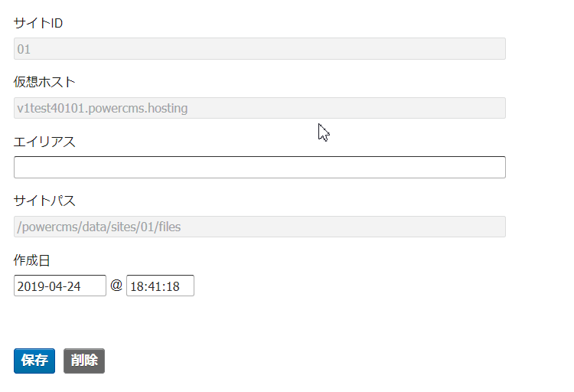Click the @ symbol between date and time
The image size is (574, 392).
[116, 285]
